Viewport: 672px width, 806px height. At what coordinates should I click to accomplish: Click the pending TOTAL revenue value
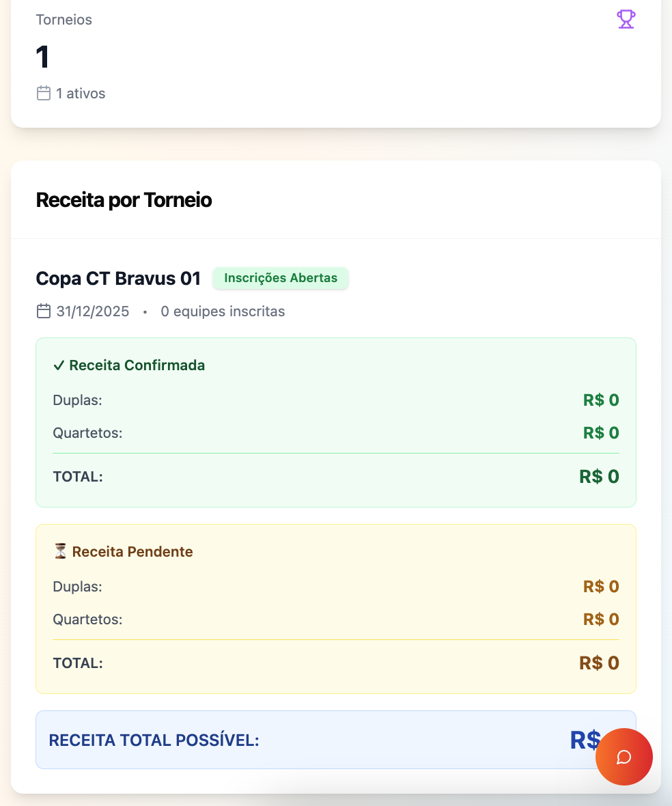[599, 663]
